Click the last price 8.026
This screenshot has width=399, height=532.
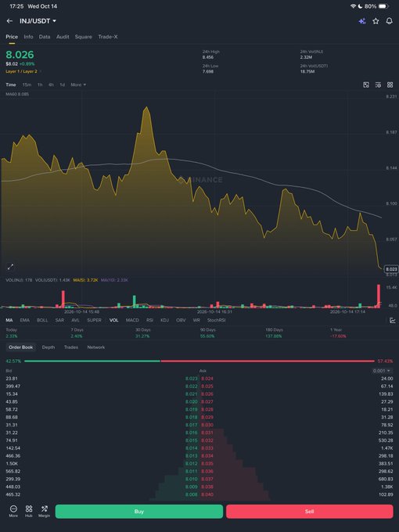pos(20,55)
